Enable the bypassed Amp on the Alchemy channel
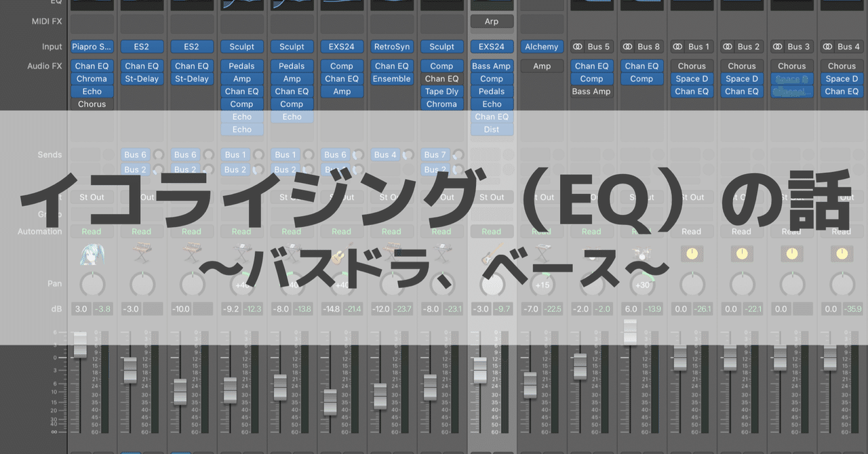The width and height of the screenshot is (868, 454). [x=542, y=66]
